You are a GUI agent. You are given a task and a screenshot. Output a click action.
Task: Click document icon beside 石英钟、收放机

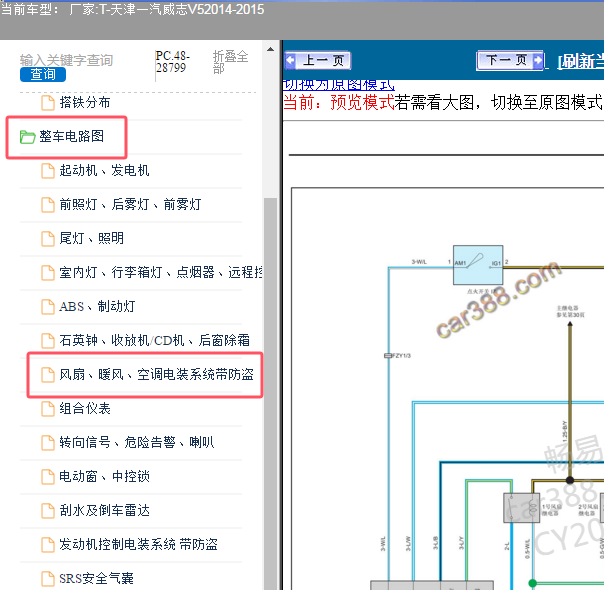(x=48, y=340)
